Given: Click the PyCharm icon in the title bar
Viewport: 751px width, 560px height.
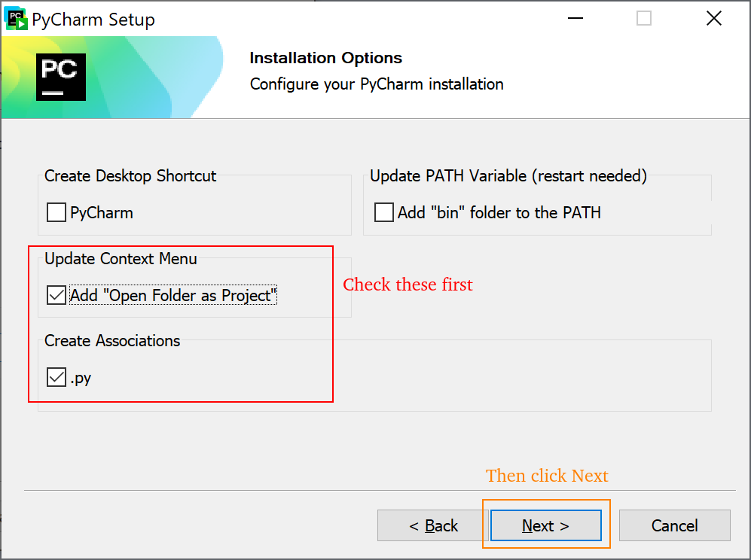Looking at the screenshot, I should click(16, 19).
